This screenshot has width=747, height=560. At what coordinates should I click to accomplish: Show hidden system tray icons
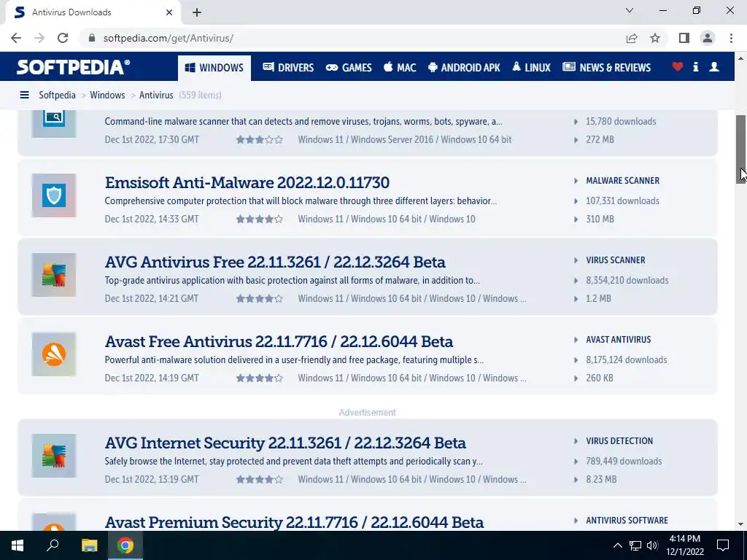pyautogui.click(x=617, y=545)
